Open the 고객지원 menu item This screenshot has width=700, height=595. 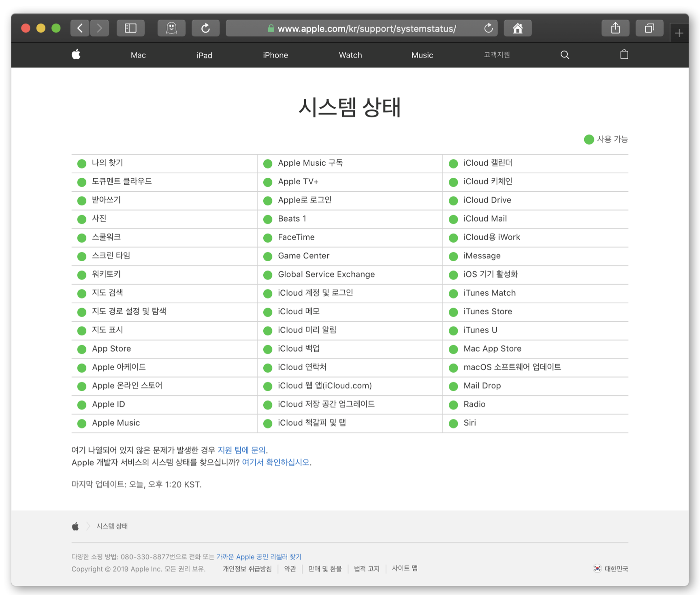tap(497, 55)
